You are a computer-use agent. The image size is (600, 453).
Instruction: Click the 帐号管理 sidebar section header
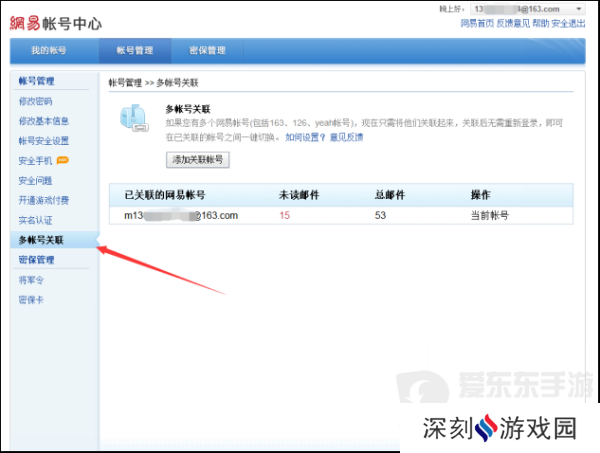coord(36,81)
